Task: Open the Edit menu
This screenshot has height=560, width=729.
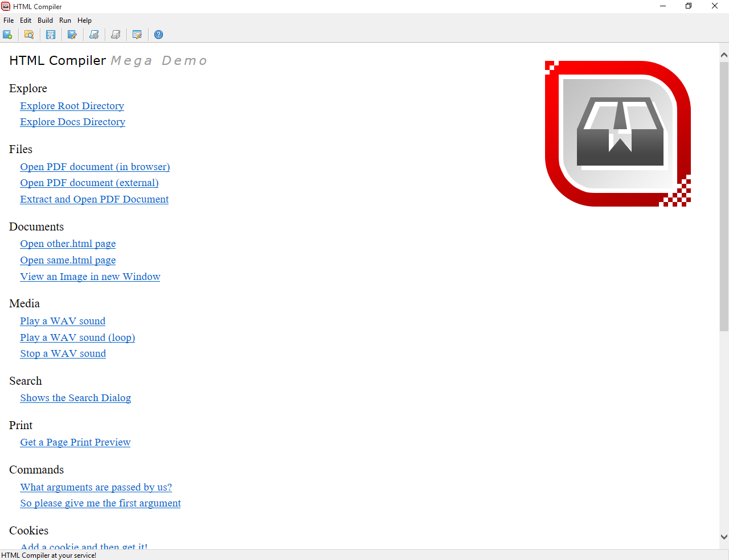Action: pyautogui.click(x=26, y=20)
